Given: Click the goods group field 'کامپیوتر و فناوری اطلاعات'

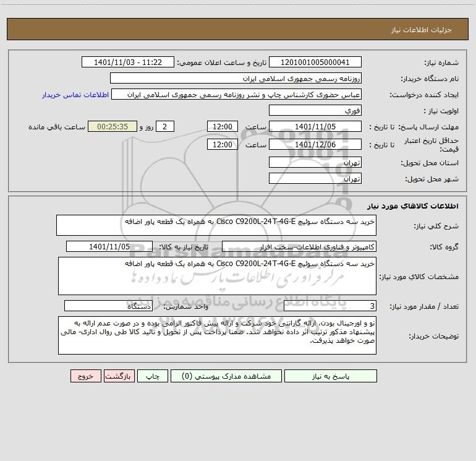Looking at the screenshot, I should [x=299, y=246].
